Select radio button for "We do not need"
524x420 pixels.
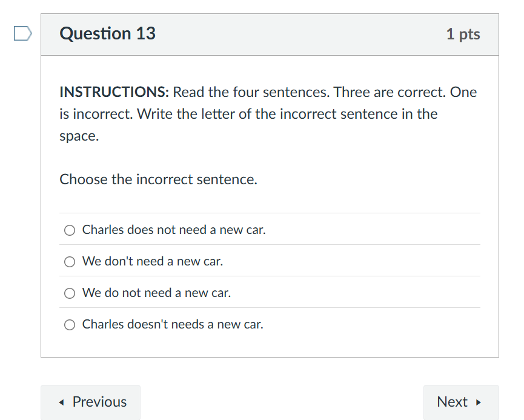[70, 293]
